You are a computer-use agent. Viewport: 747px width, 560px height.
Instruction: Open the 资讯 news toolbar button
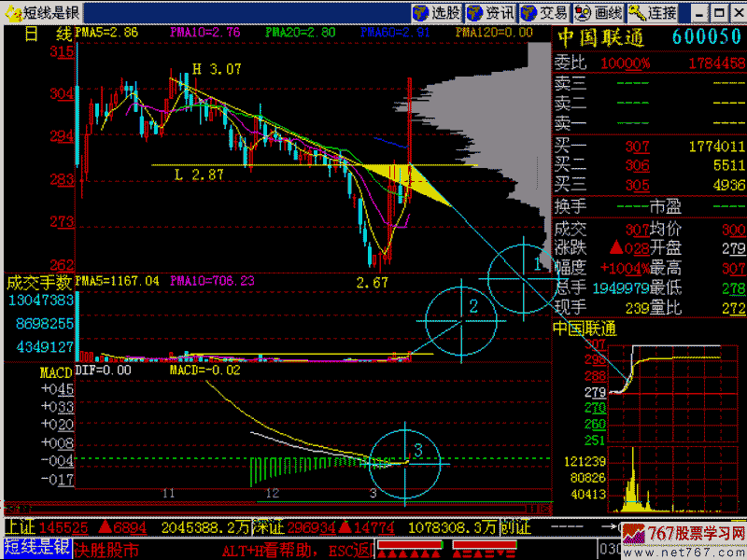coord(491,13)
